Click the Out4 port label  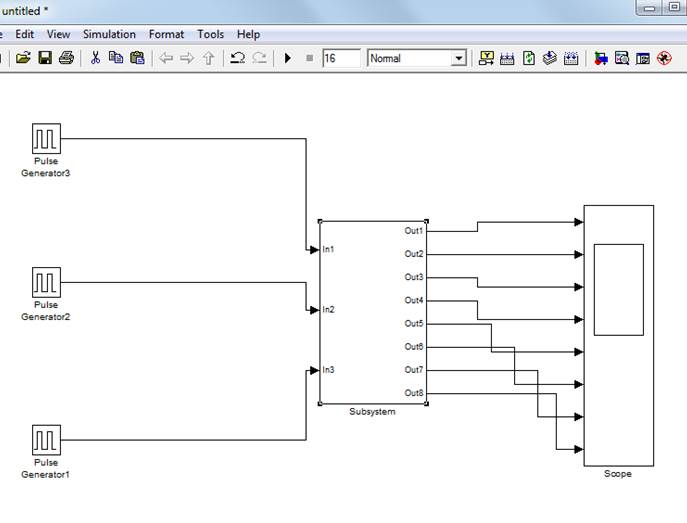tap(414, 300)
